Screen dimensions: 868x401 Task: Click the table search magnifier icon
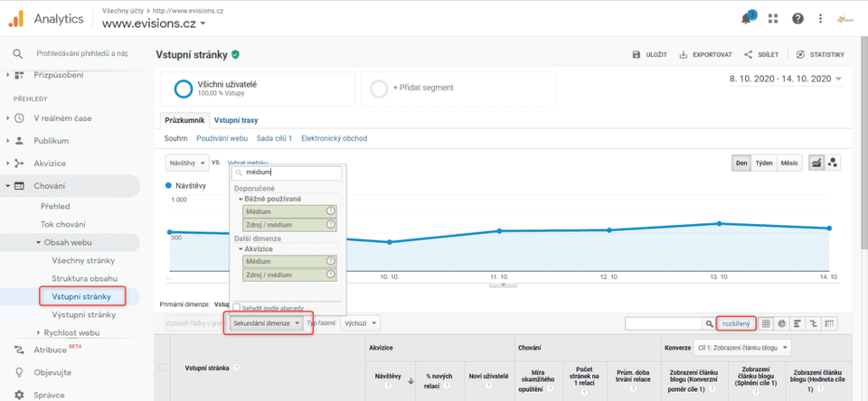(x=709, y=323)
